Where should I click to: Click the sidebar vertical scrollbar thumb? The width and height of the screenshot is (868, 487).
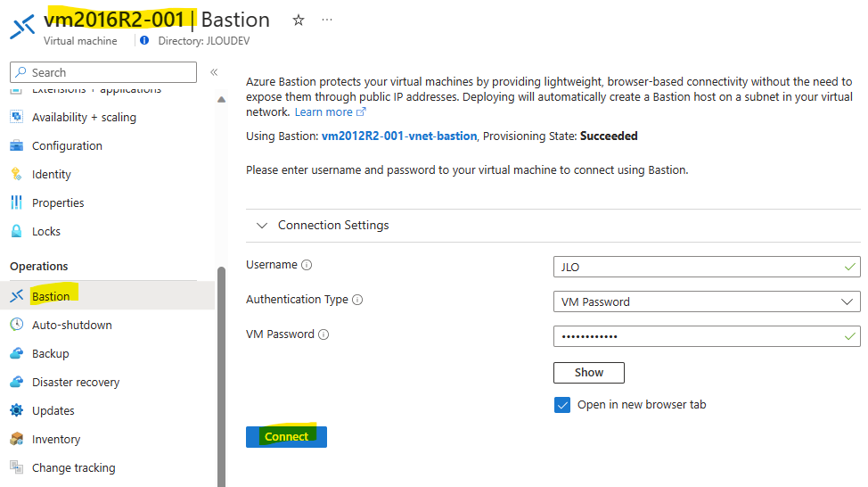(221, 376)
